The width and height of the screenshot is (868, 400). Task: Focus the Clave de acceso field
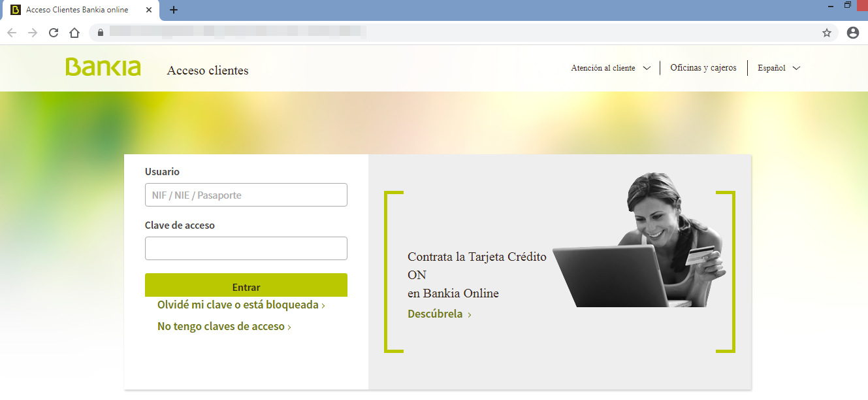click(246, 248)
